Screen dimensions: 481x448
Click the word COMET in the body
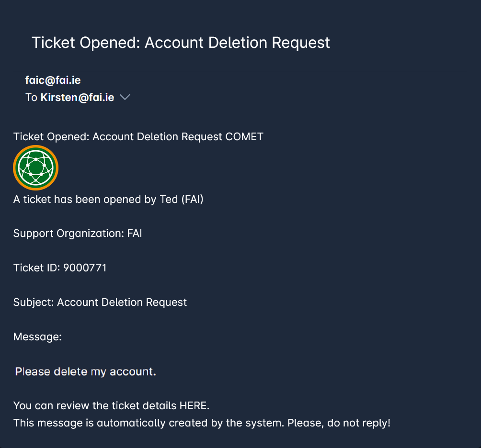pos(244,137)
